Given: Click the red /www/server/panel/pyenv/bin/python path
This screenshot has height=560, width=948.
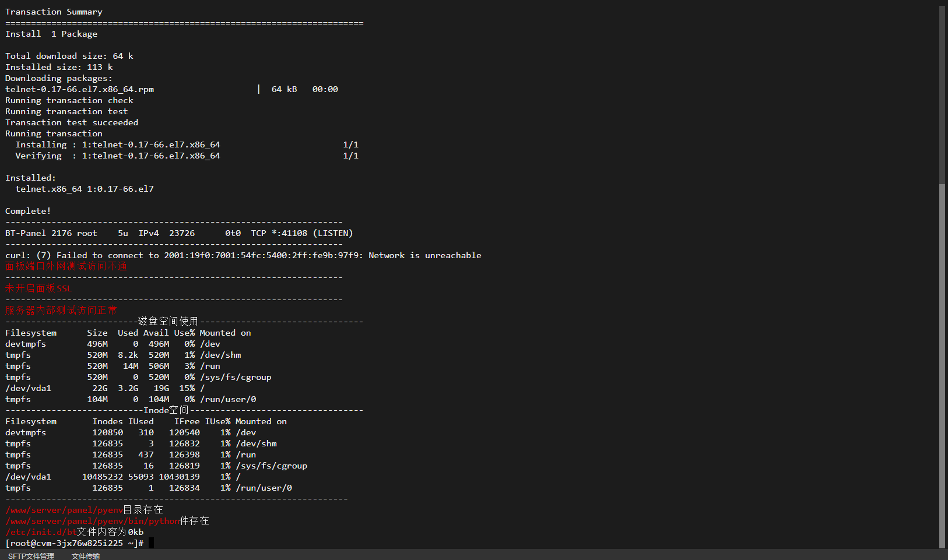Looking at the screenshot, I should [x=92, y=521].
